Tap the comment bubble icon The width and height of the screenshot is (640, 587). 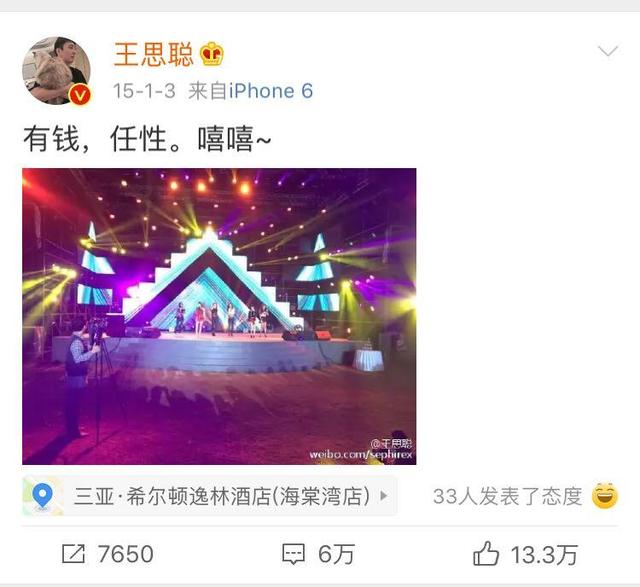[293, 554]
